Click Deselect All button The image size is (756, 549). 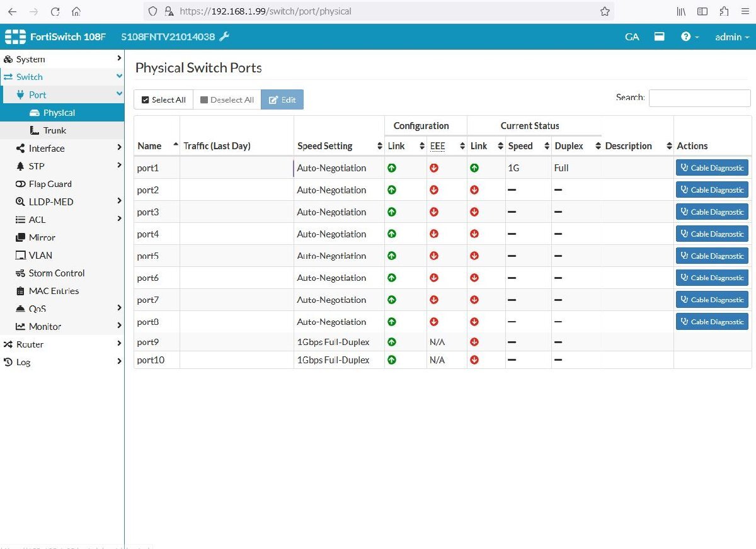pos(227,99)
